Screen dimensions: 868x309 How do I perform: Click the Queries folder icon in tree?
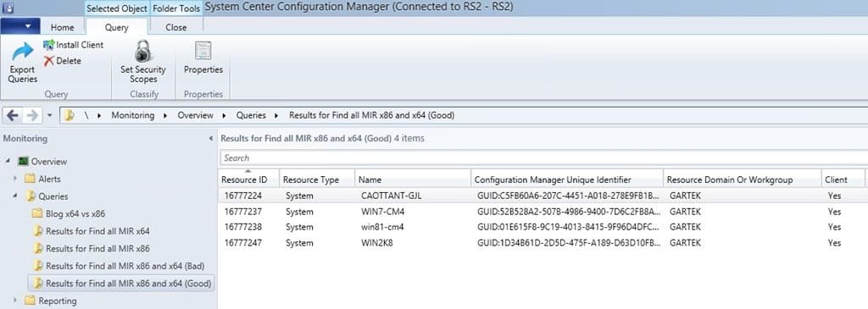coord(31,196)
